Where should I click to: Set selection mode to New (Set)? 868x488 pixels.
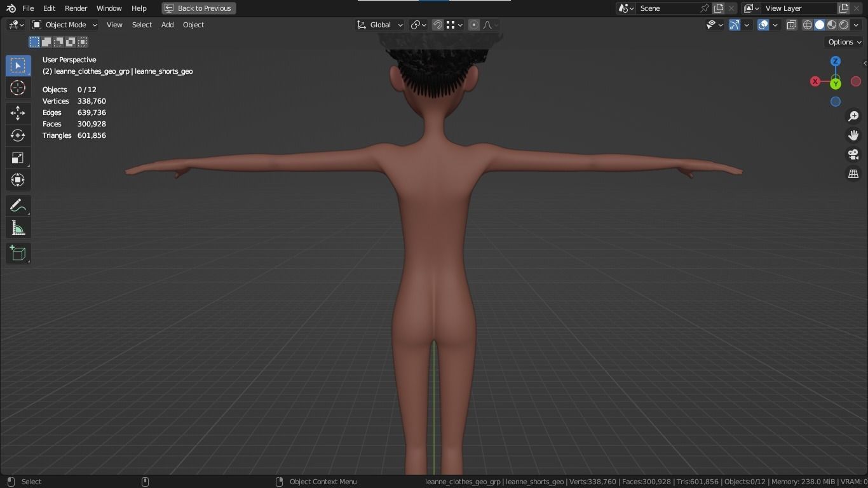tap(34, 42)
